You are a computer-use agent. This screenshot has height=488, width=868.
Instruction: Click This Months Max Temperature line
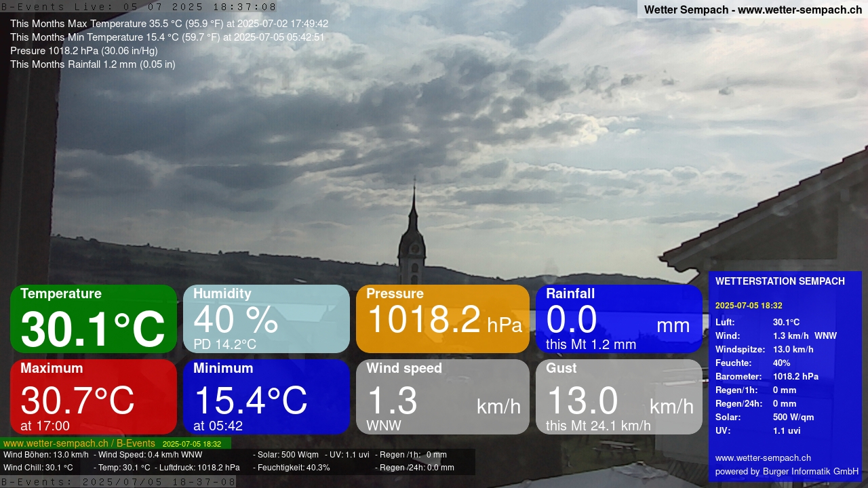pos(169,24)
